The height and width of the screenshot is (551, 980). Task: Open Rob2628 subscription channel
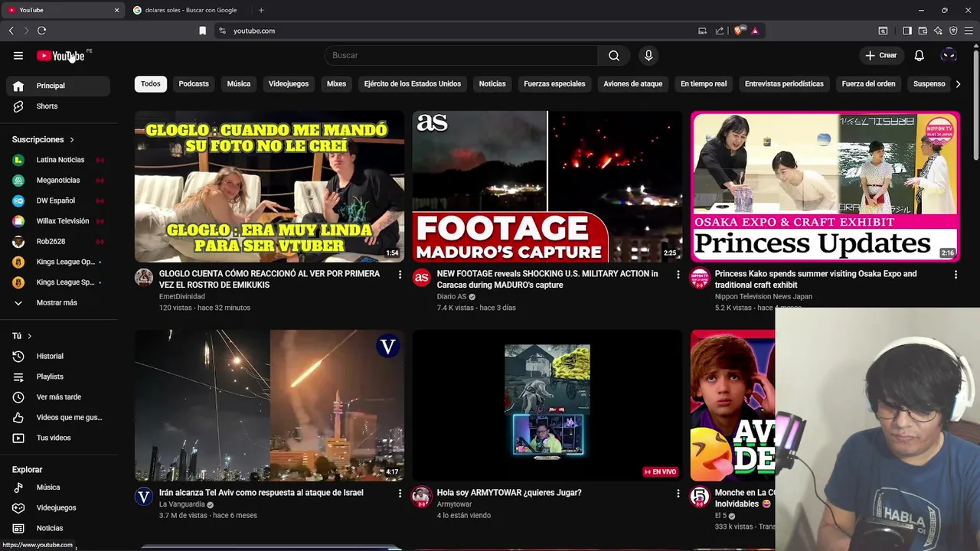58,241
